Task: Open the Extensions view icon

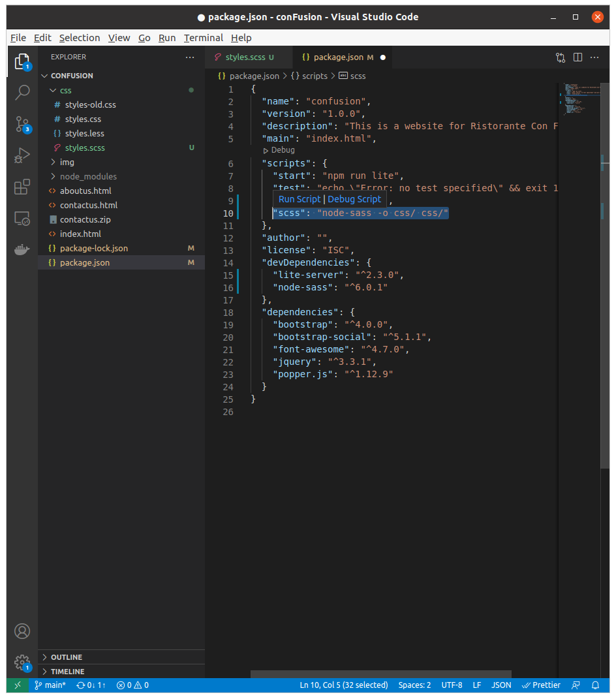Action: 22,187
